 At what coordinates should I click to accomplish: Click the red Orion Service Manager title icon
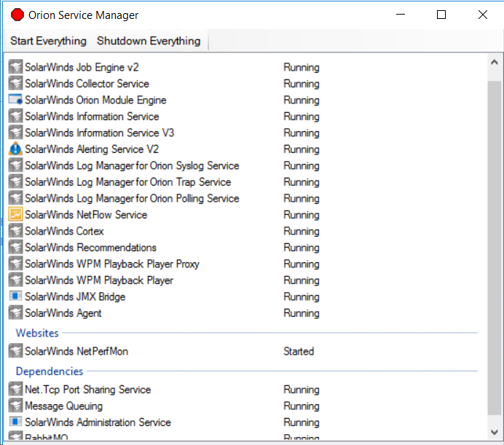pos(17,15)
